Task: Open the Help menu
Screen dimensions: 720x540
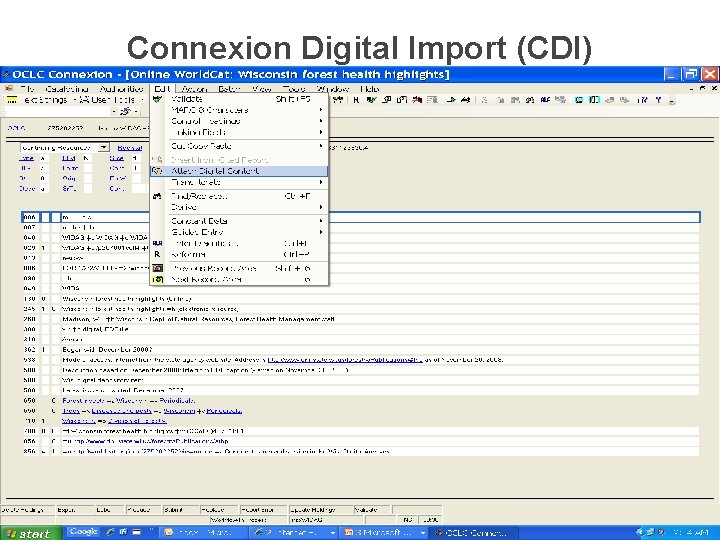Action: (x=370, y=89)
